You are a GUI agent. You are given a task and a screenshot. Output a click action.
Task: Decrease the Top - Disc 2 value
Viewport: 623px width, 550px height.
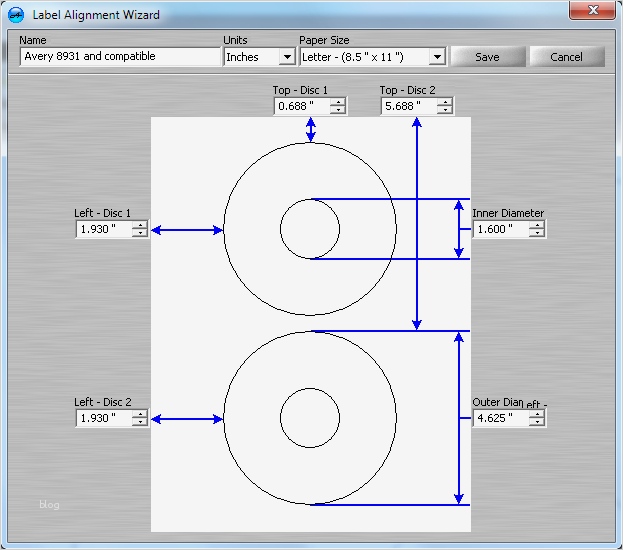pyautogui.click(x=445, y=110)
